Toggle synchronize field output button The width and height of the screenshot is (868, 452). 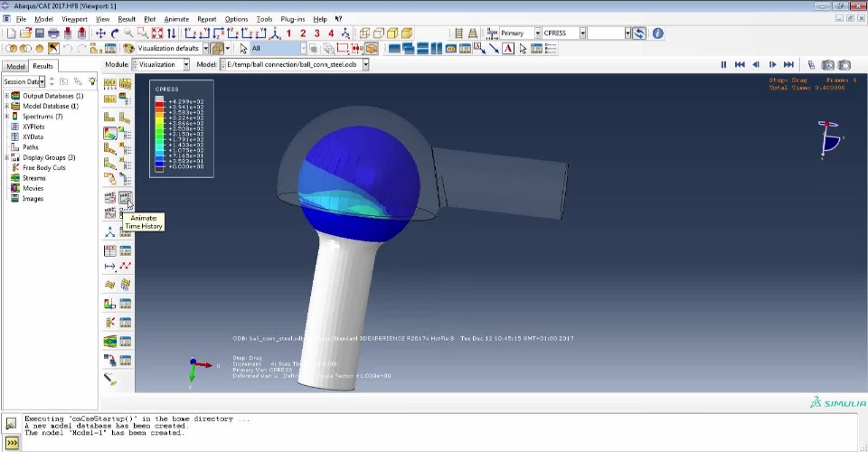click(639, 33)
